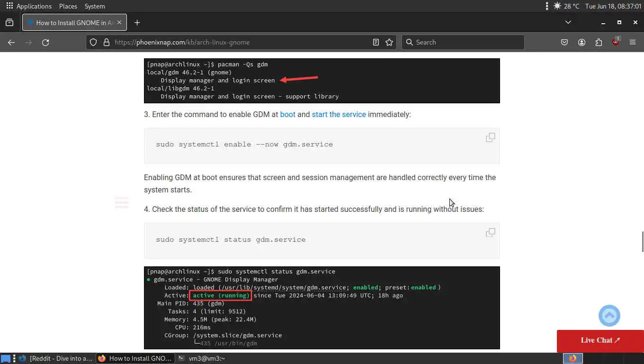Open the Applications menu

pos(29,6)
